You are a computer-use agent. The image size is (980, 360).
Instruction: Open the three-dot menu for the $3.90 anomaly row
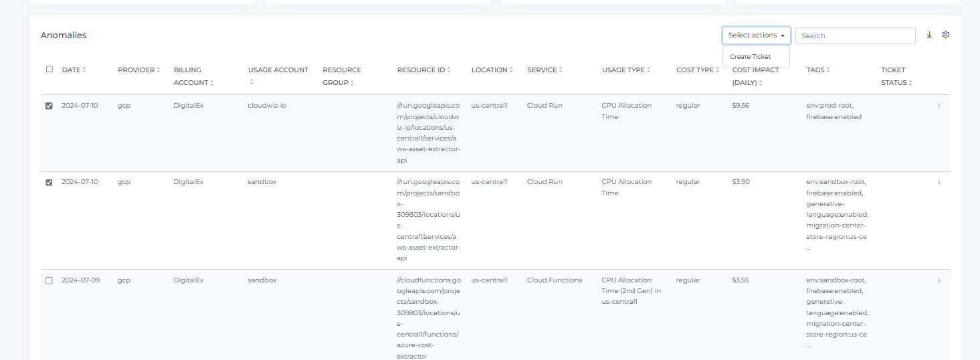[x=939, y=182]
